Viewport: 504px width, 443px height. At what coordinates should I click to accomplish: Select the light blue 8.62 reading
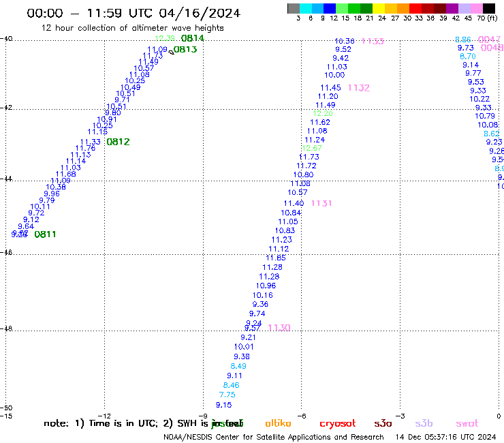[492, 134]
